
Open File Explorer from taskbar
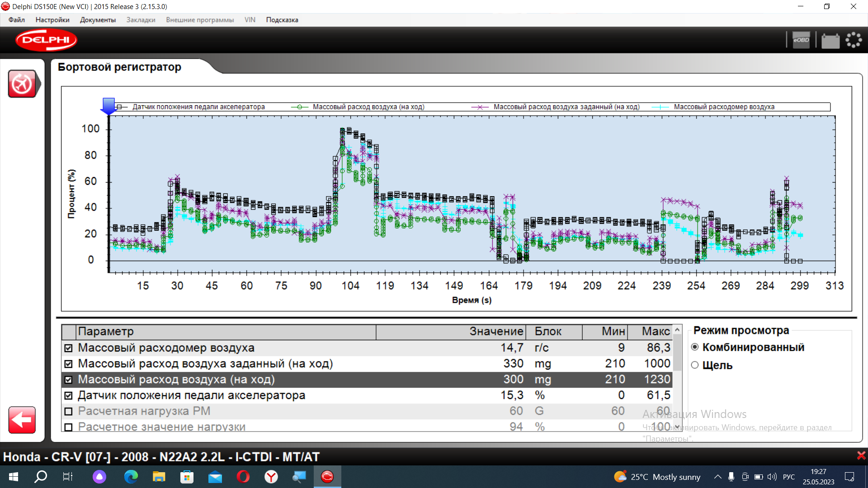pyautogui.click(x=159, y=477)
